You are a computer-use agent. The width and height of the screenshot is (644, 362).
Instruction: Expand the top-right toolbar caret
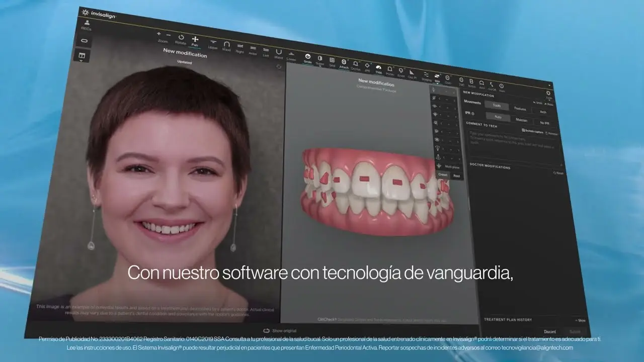(549, 85)
